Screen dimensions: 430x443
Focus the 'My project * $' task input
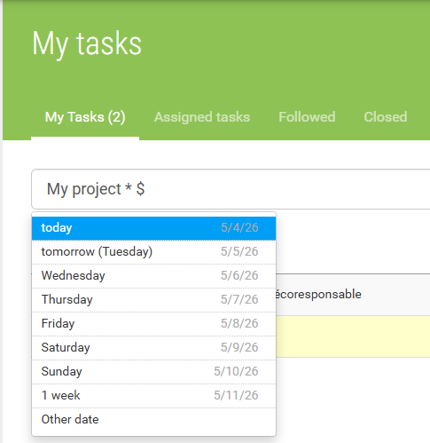(x=231, y=189)
